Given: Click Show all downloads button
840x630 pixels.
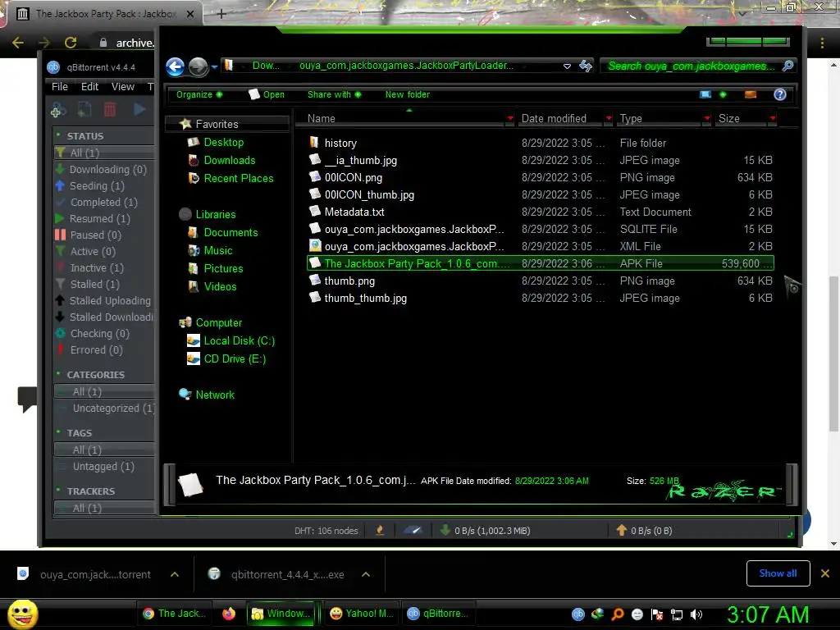Looking at the screenshot, I should pyautogui.click(x=778, y=573).
